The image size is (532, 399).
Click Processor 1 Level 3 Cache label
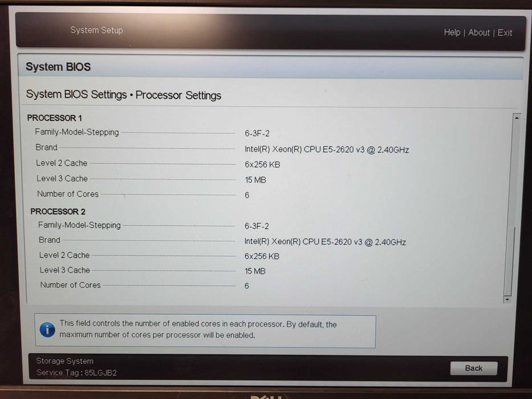[x=62, y=178]
